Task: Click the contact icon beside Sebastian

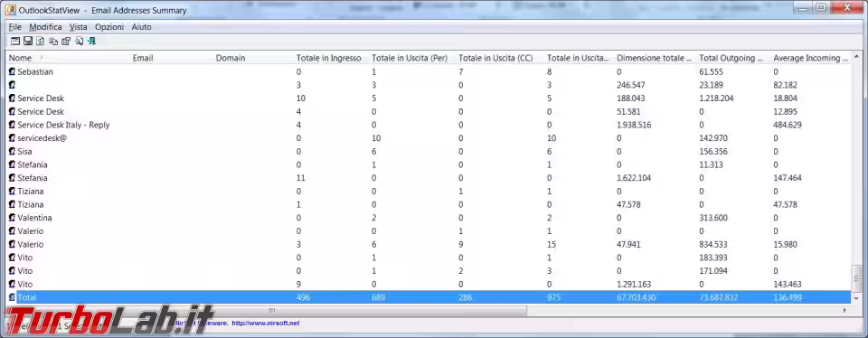Action: (12, 72)
